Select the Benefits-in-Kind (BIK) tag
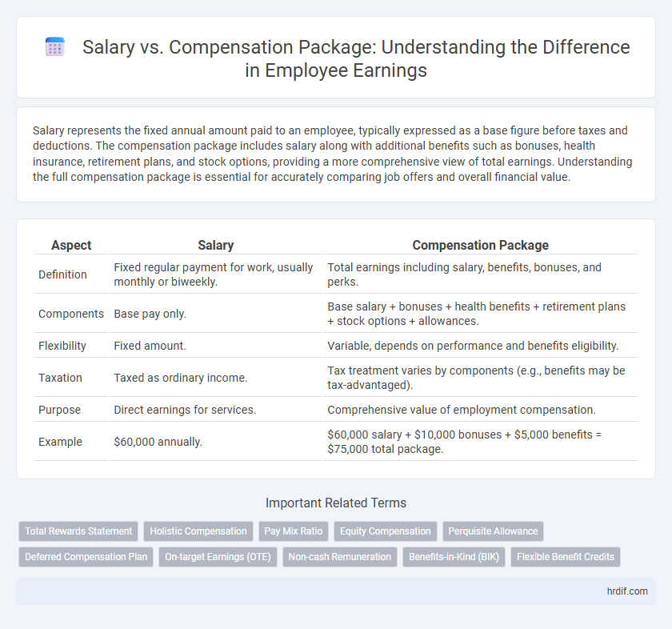 [x=454, y=557]
